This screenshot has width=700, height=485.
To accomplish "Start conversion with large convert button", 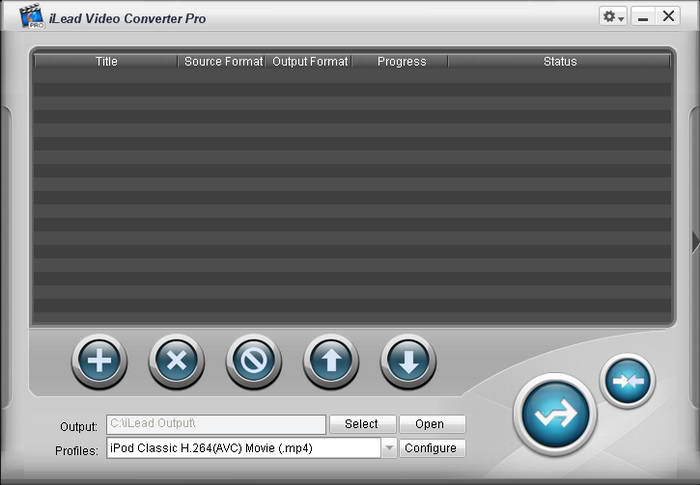I will [x=555, y=414].
